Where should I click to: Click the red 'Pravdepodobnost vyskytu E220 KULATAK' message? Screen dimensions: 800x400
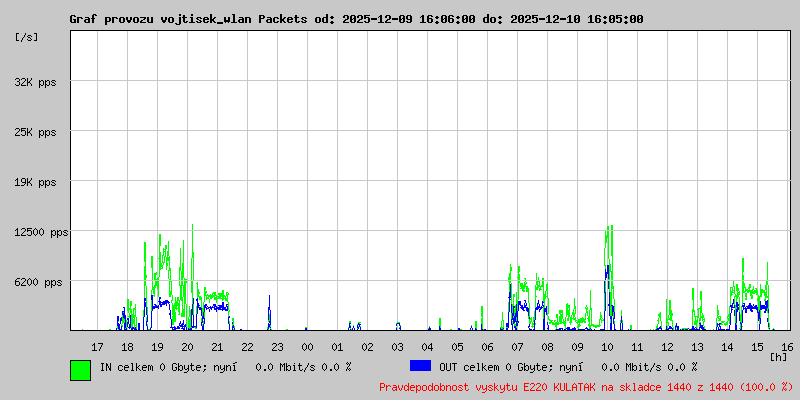(487, 387)
